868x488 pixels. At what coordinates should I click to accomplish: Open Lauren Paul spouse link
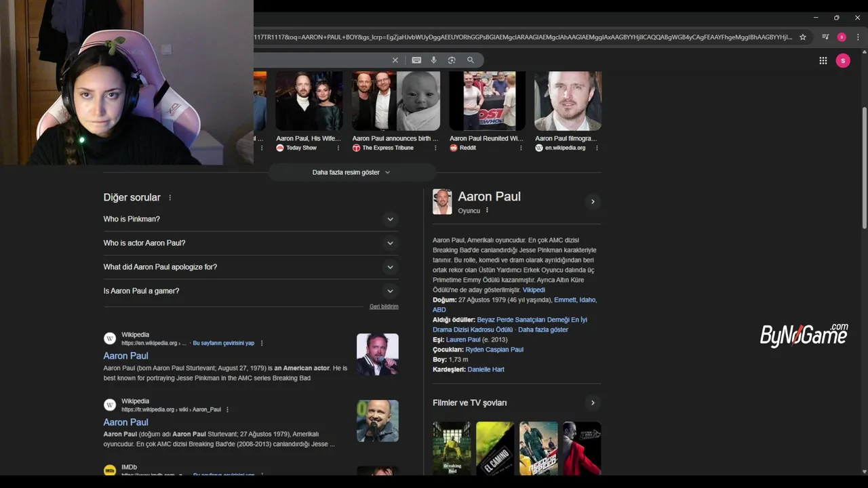tap(463, 340)
